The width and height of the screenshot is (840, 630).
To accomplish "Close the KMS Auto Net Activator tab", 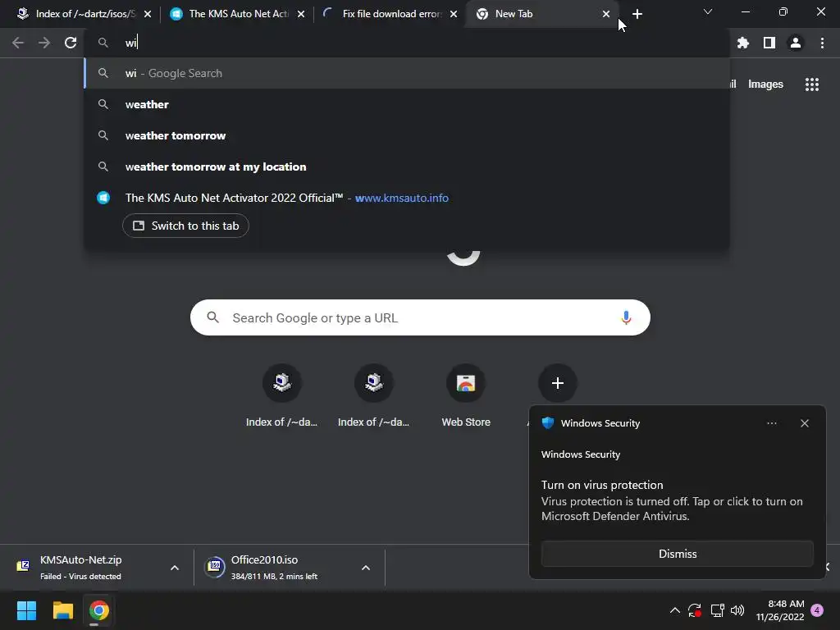I will tap(301, 14).
